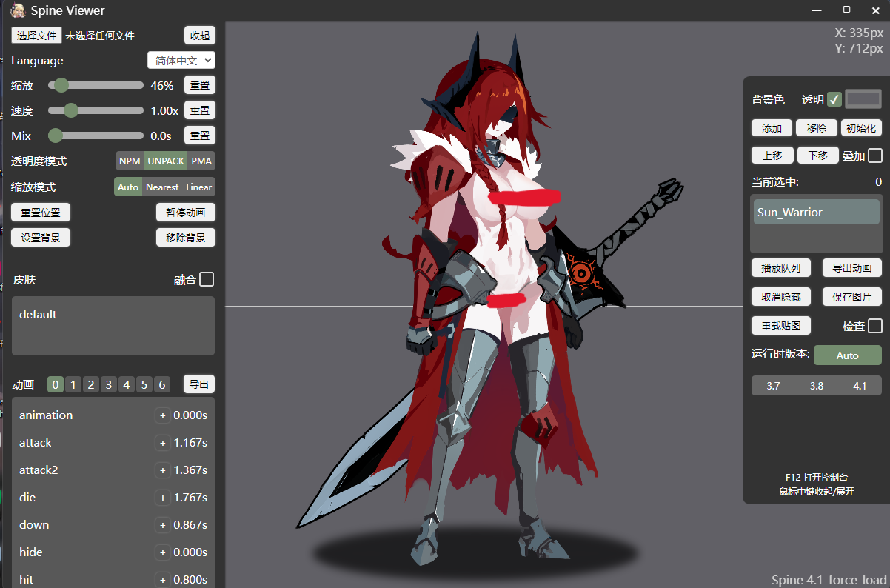Click the 上移 move up button
Viewport: 890px width, 588px height.
[772, 156]
